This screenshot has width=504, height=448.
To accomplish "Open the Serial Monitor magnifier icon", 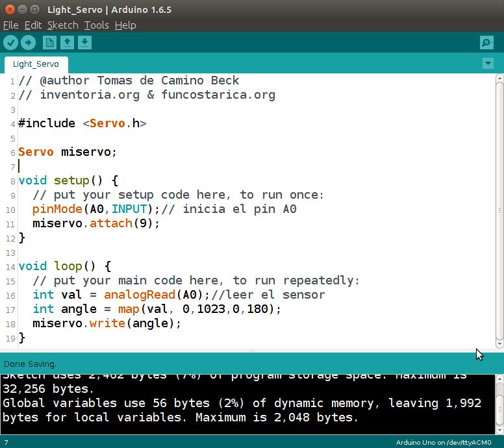I will point(486,42).
